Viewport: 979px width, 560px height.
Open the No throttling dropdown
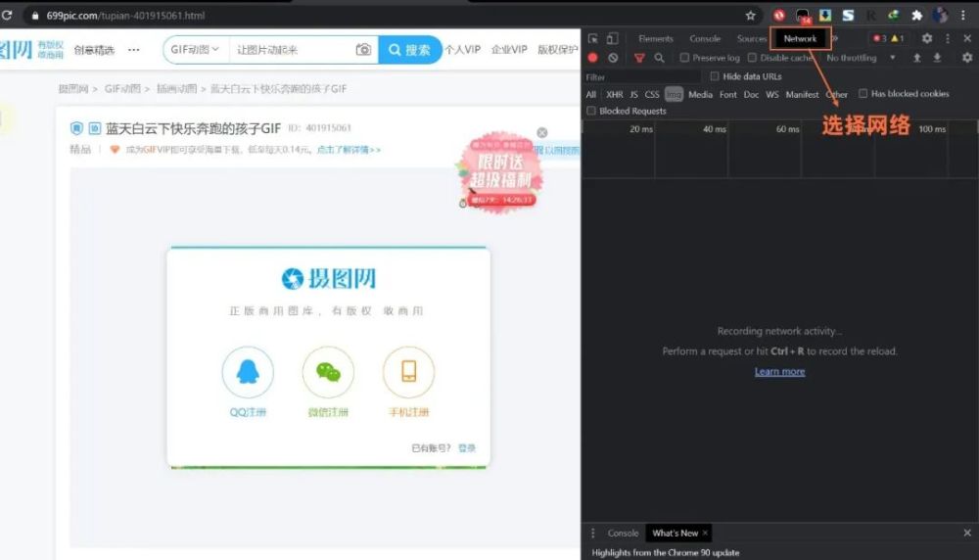[861, 58]
